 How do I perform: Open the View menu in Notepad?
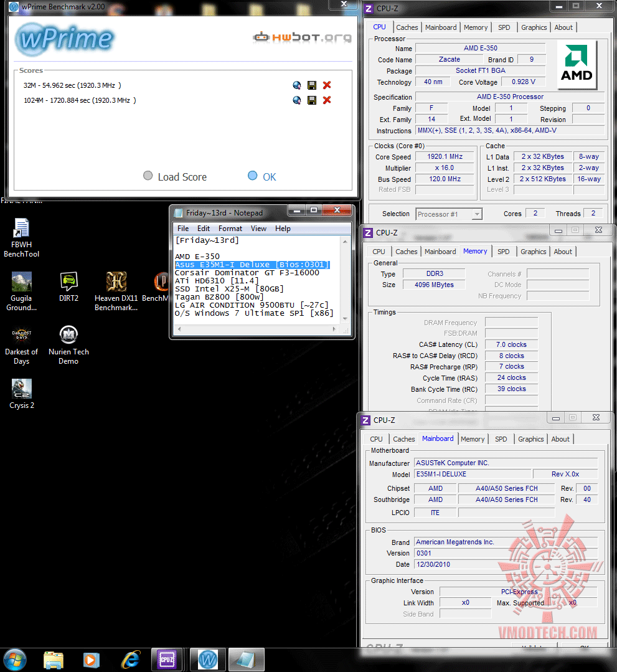258,229
